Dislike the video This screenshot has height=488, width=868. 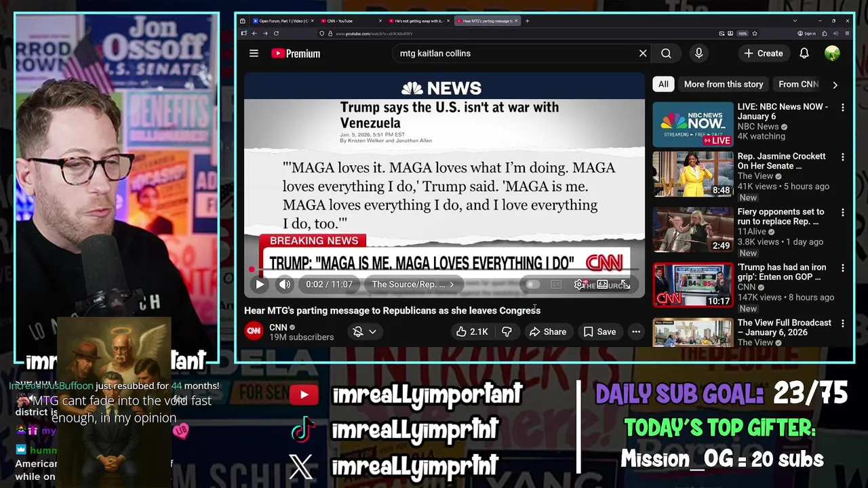click(x=507, y=331)
